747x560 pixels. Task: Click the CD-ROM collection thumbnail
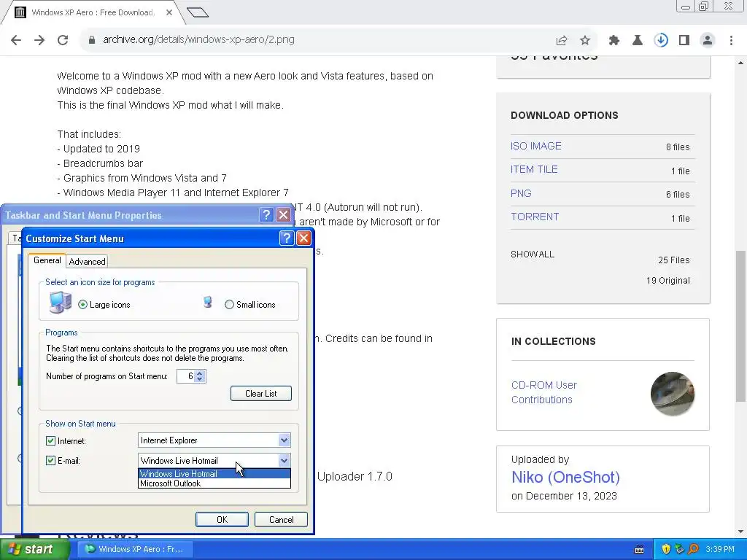673,394
